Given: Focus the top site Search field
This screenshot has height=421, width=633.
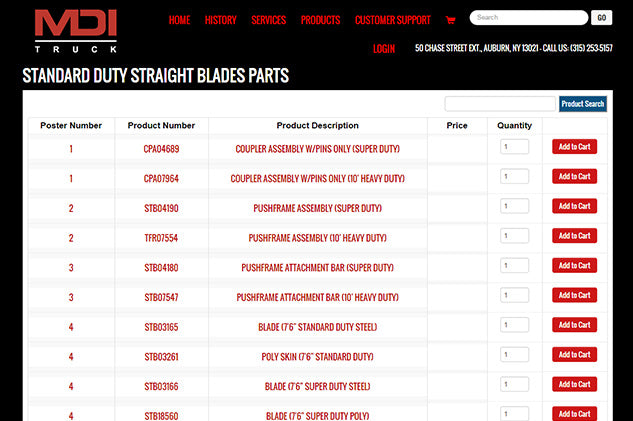Looking at the screenshot, I should click(529, 18).
